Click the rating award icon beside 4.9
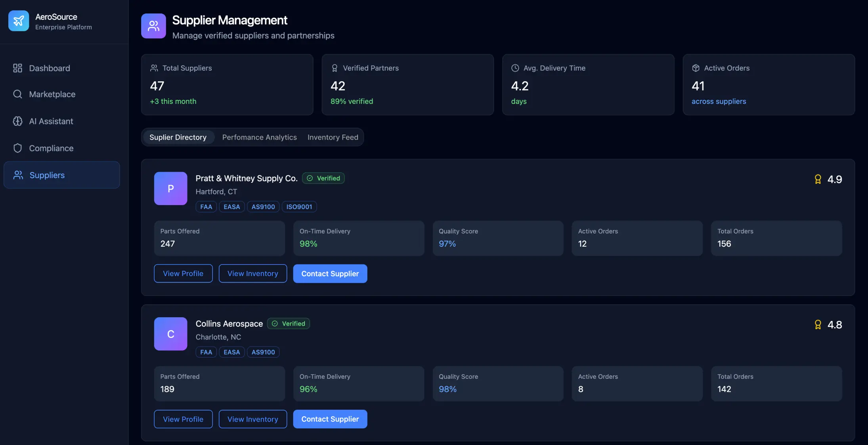This screenshot has height=445, width=868. click(818, 179)
